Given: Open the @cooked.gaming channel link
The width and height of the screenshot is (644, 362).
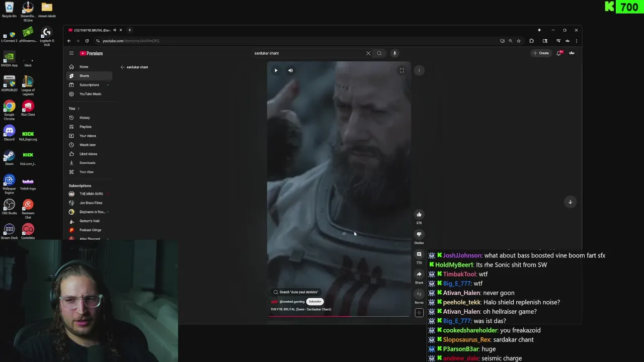Looking at the screenshot, I should click(292, 302).
